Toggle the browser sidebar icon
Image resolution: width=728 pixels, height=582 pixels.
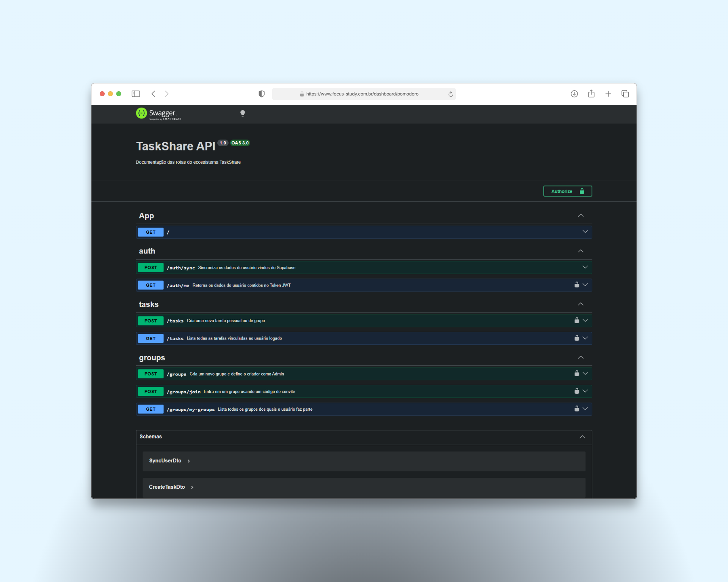coord(135,94)
